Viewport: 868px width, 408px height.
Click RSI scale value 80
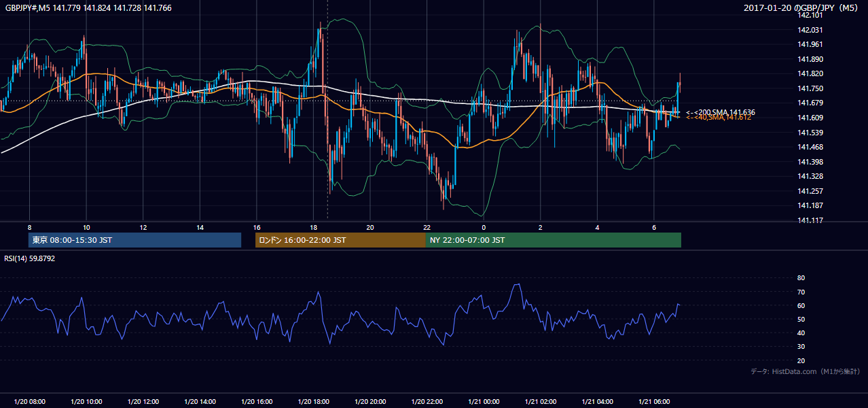801,278
